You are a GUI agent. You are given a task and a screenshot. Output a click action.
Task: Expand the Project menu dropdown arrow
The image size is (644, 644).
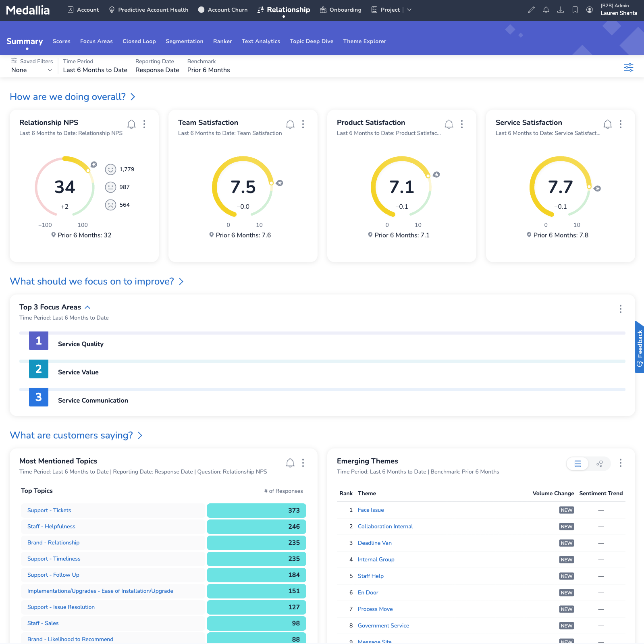pos(409,10)
